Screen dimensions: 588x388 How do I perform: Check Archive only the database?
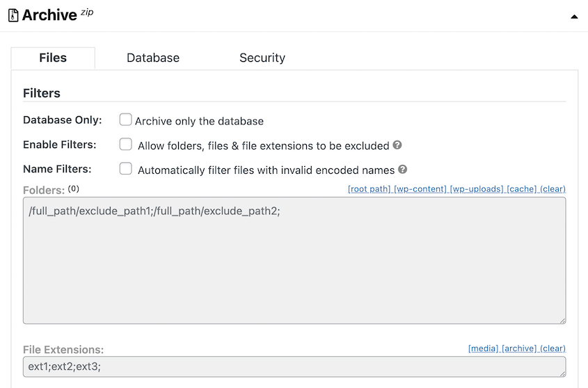coord(125,120)
